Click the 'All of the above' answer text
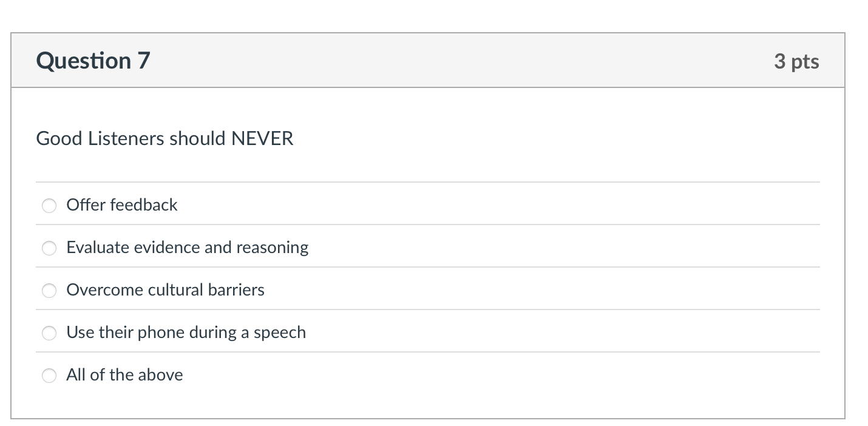868x426 pixels. [124, 375]
